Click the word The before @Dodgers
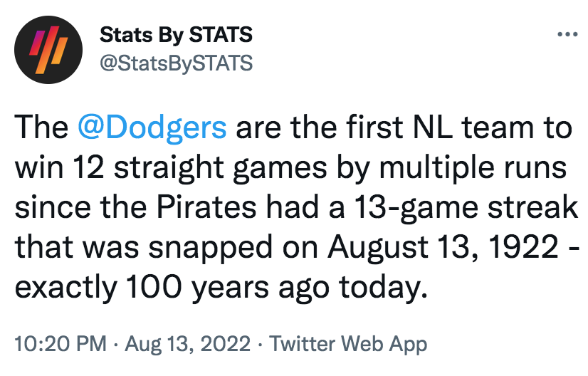 tap(41, 127)
